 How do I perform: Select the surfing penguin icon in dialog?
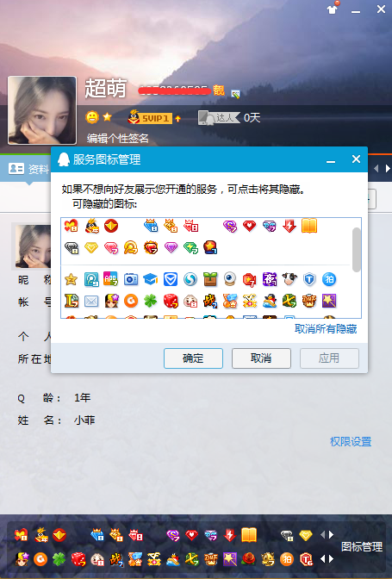pyautogui.click(x=270, y=301)
